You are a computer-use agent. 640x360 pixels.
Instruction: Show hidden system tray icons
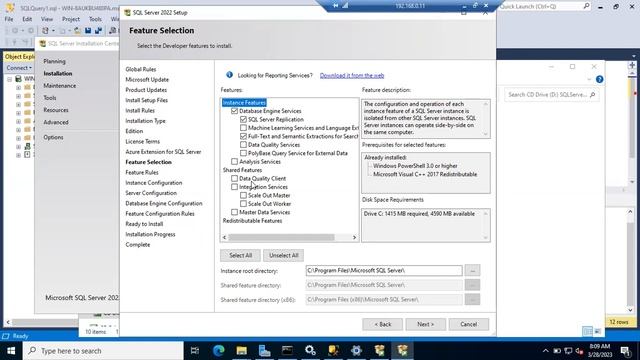tap(545, 351)
